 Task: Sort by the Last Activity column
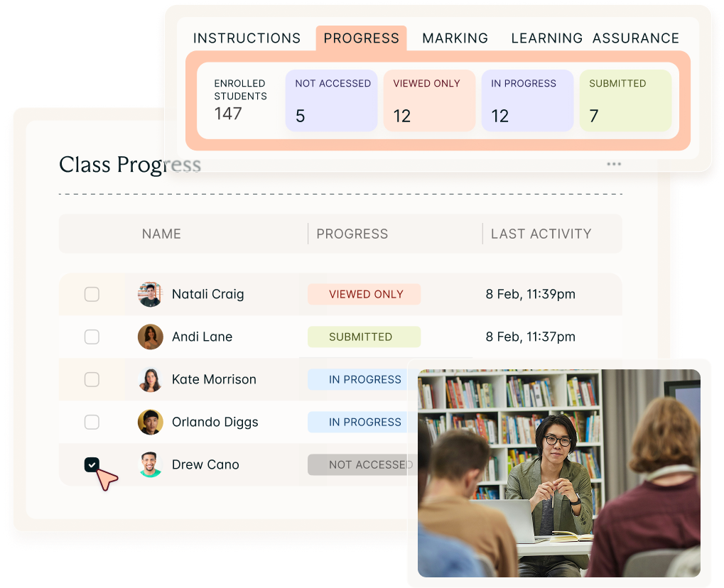(x=541, y=234)
